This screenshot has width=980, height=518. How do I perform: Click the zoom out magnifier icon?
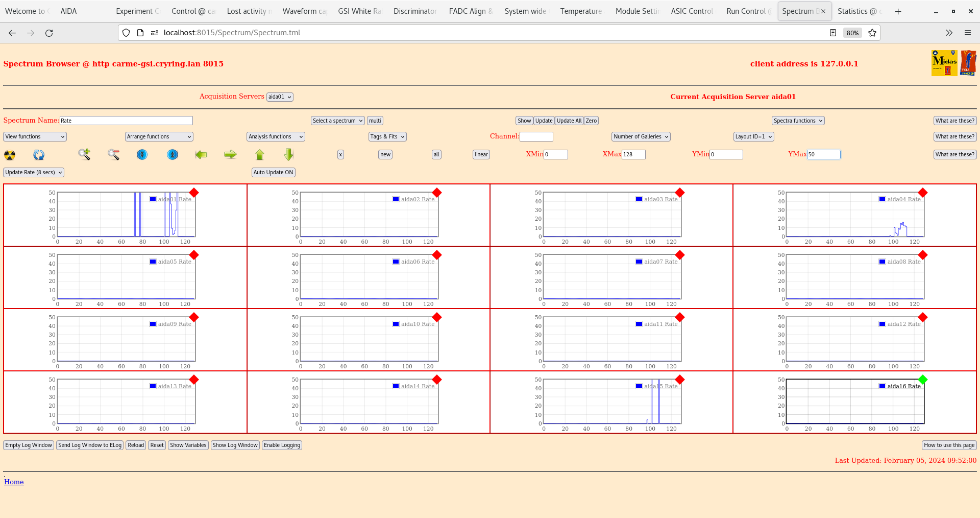(x=113, y=154)
